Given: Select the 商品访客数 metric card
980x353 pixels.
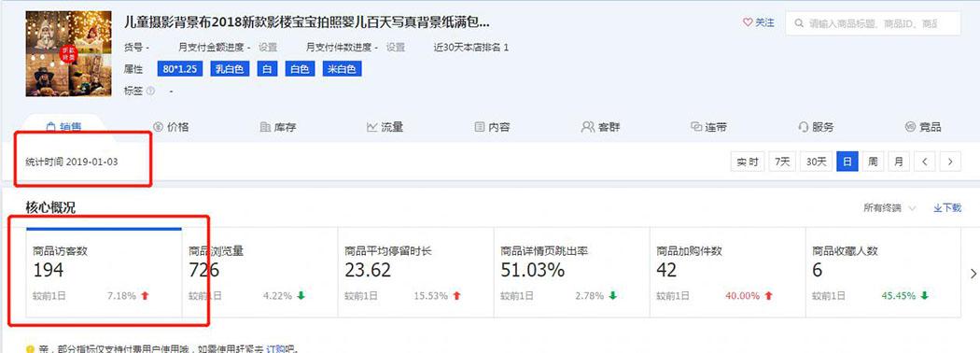Looking at the screenshot, I should [x=104, y=273].
